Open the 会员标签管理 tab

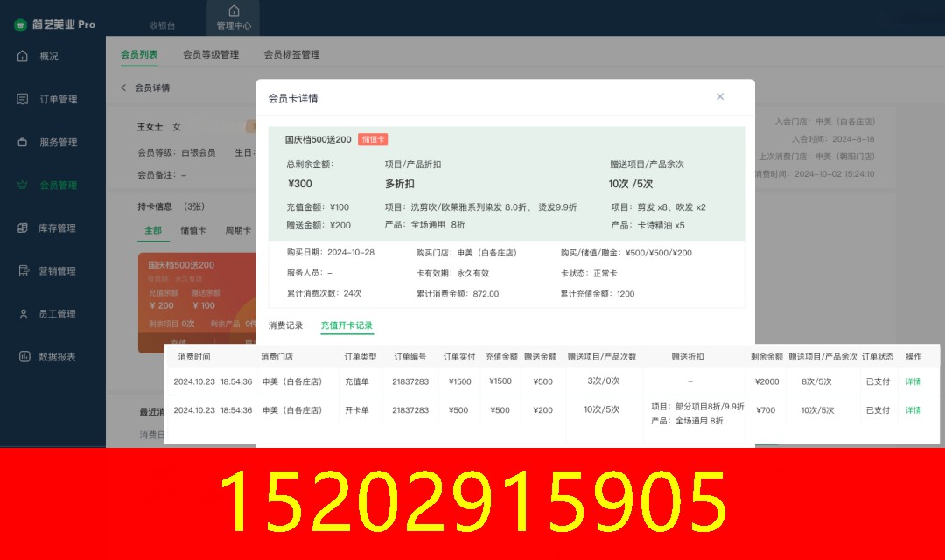(x=292, y=54)
